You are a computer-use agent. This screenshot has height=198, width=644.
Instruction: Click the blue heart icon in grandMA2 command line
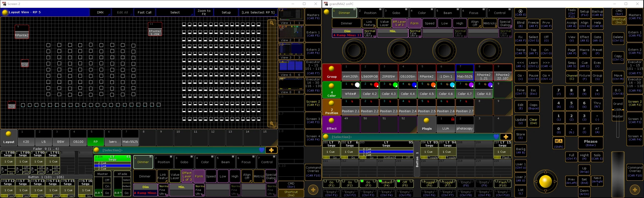click(496, 137)
